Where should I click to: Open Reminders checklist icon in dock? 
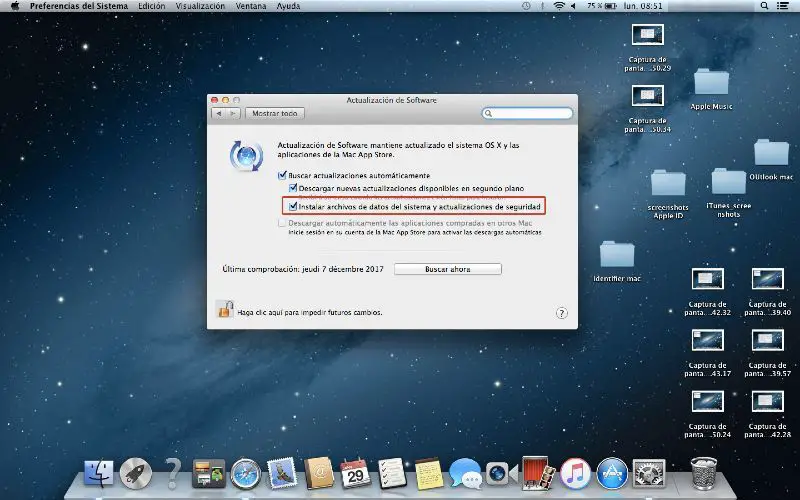pyautogui.click(x=392, y=473)
